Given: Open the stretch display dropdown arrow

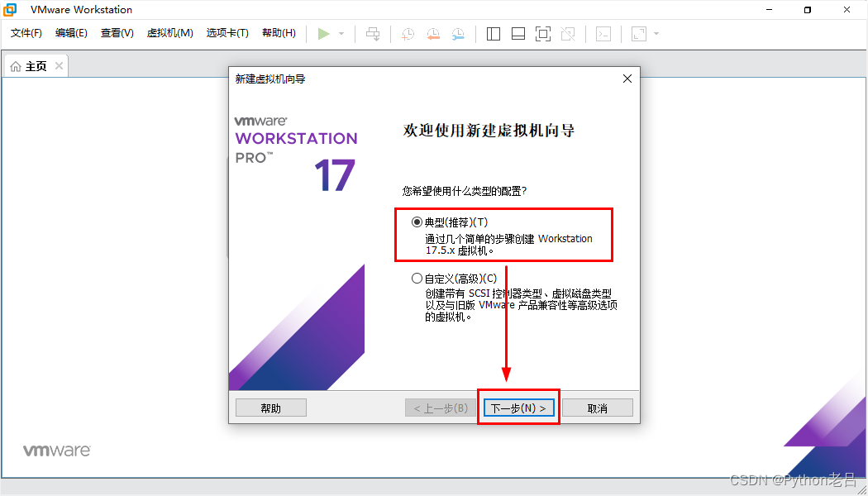Looking at the screenshot, I should click(656, 34).
